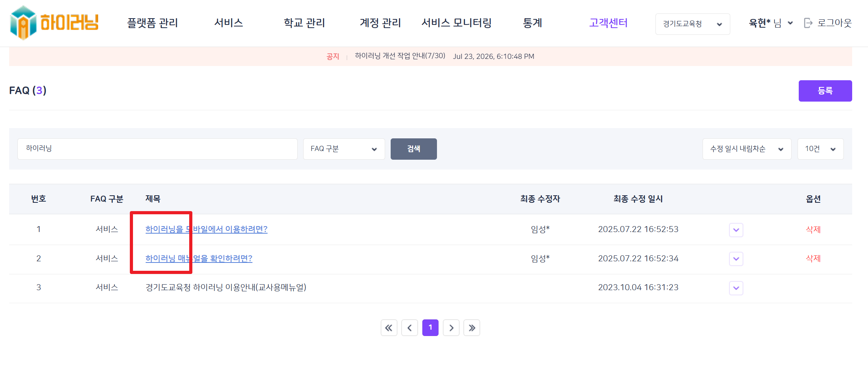The image size is (868, 387).
Task: Click the notice timestamp Jul 23, 2026
Action: pos(494,57)
